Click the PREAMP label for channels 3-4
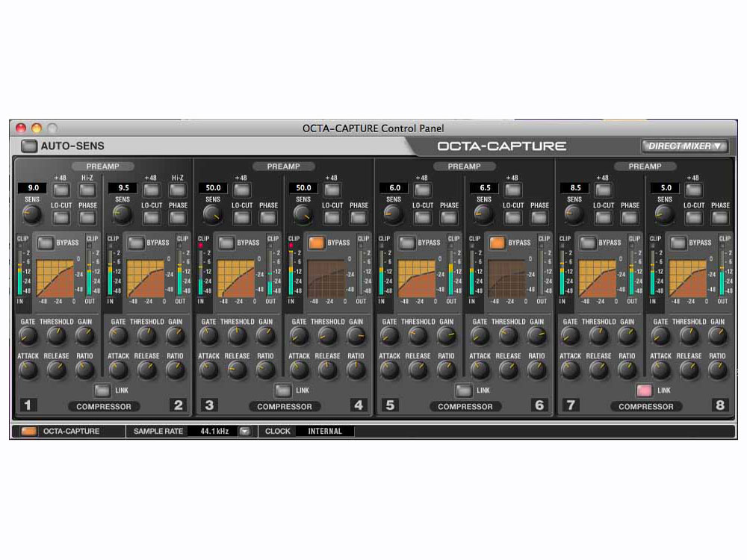 pyautogui.click(x=283, y=167)
